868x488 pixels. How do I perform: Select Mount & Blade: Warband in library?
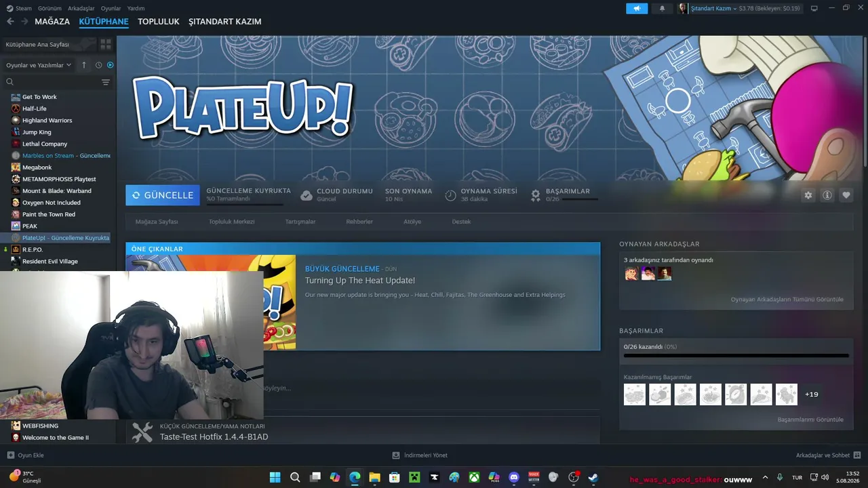[x=56, y=190]
